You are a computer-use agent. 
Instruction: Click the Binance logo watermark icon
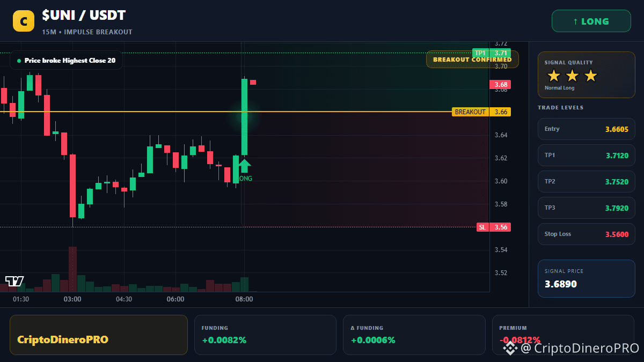(510, 348)
